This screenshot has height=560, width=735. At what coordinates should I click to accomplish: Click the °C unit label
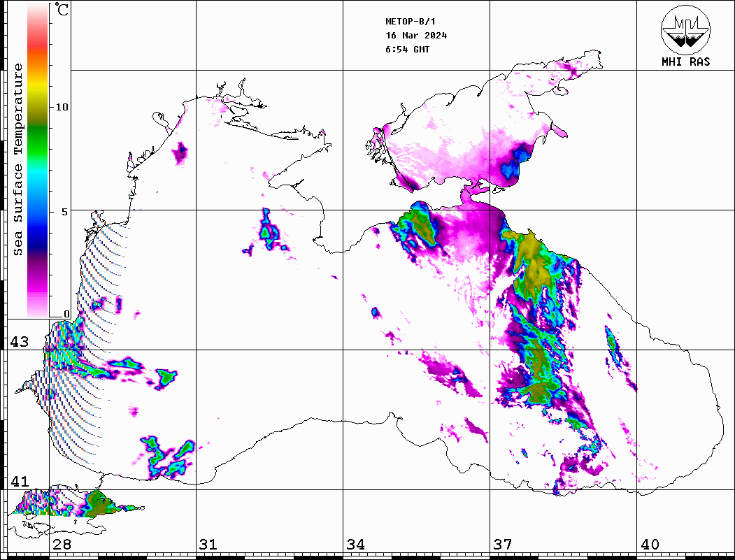(x=62, y=9)
